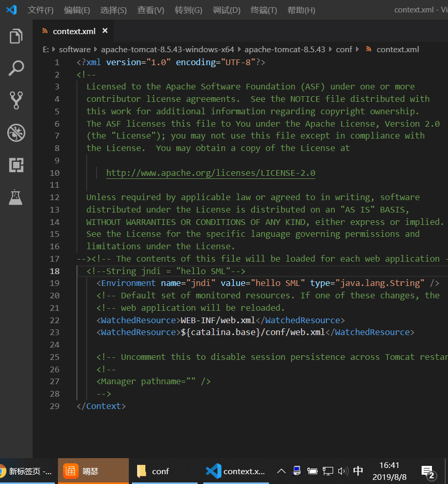Click the network computer tray icon
This screenshot has height=484, width=448.
[296, 471]
